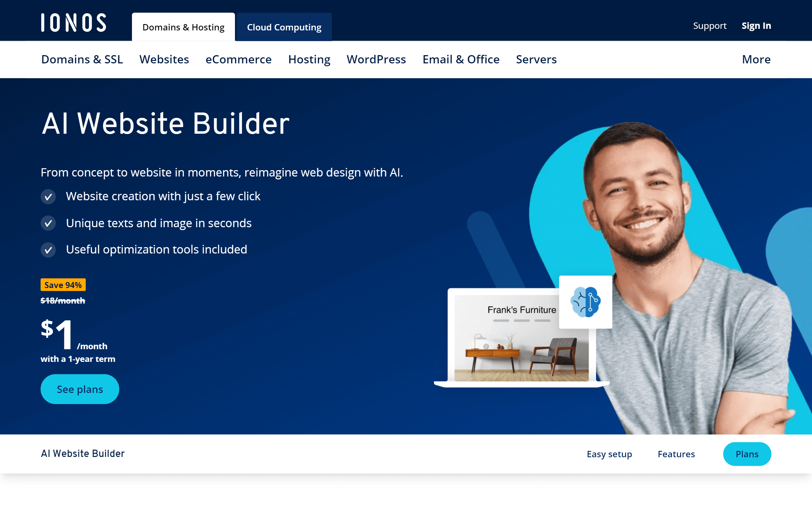Click the Support link in top navigation

tap(710, 26)
